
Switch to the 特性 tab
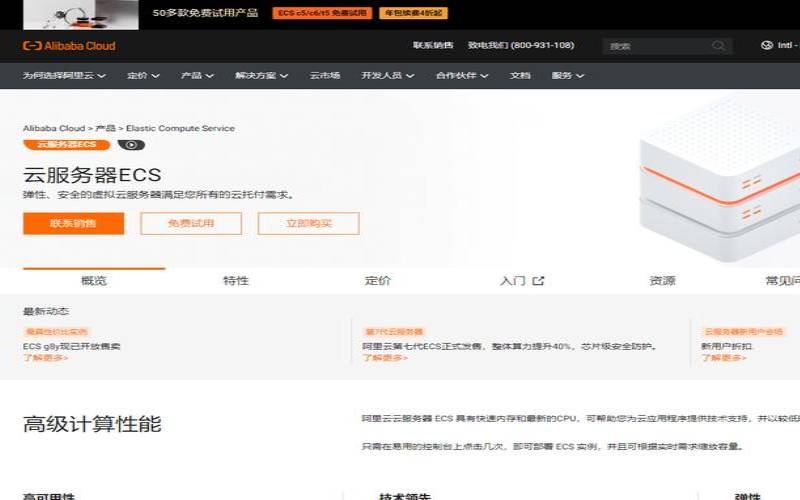tap(236, 281)
